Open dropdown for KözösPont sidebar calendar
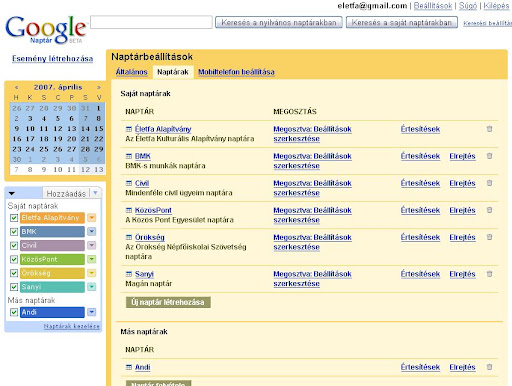The height and width of the screenshot is (386, 512). click(92, 259)
